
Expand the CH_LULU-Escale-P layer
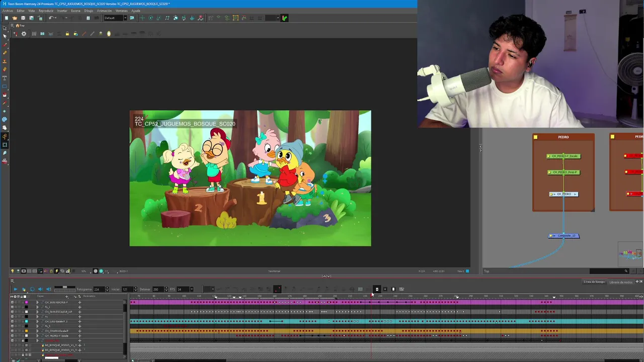(37, 321)
